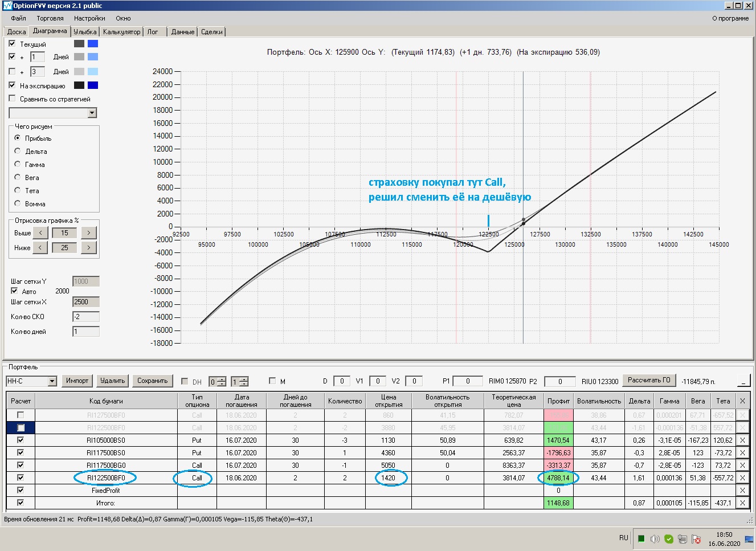This screenshot has width=756, height=551.
Task: Click the second DH spinner showing 1
Action: 239,382
